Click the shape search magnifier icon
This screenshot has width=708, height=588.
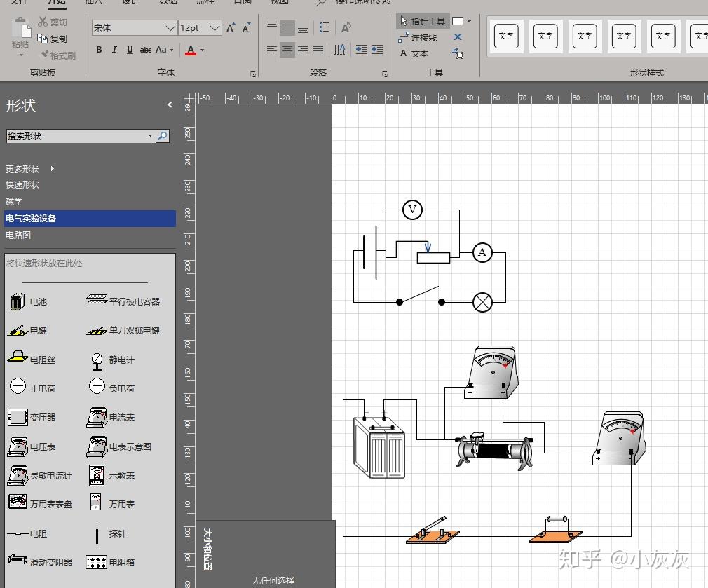click(163, 136)
